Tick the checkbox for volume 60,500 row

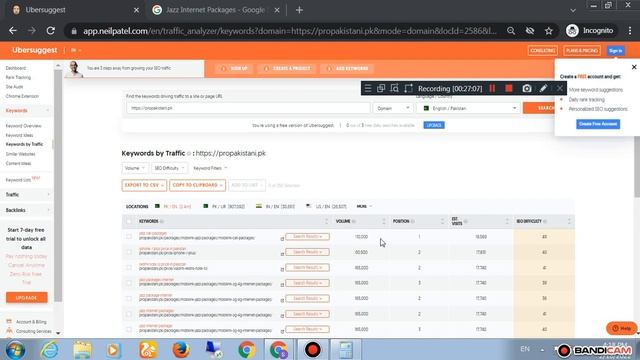[x=129, y=252]
